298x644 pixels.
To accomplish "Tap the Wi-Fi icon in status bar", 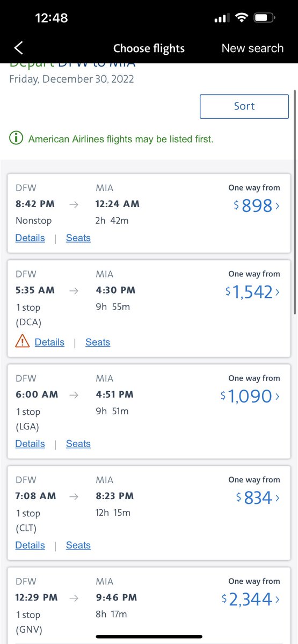I will pos(242,18).
